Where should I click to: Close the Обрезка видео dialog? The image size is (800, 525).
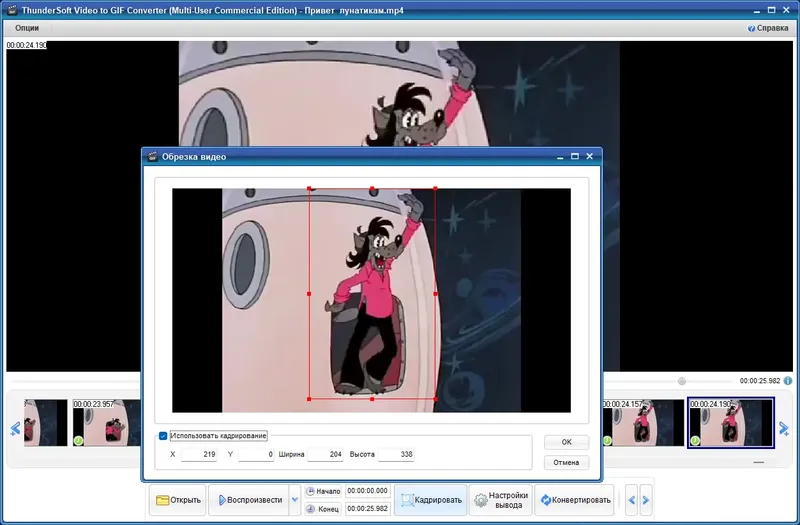pos(589,156)
